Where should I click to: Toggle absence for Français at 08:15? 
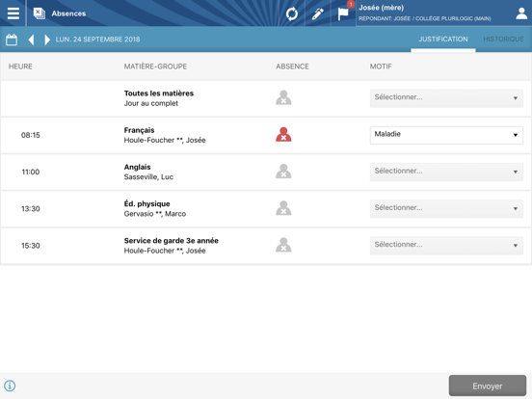click(x=283, y=134)
